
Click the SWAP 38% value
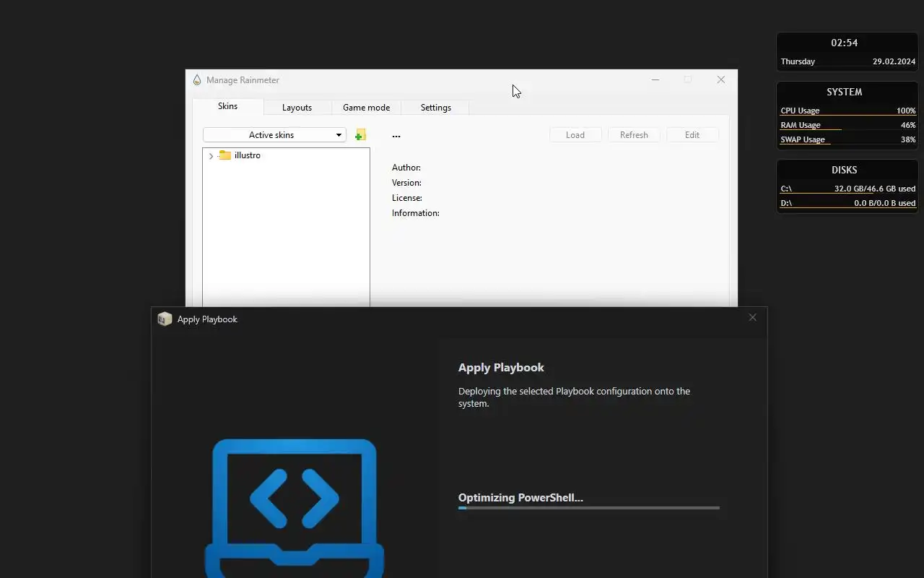908,139
